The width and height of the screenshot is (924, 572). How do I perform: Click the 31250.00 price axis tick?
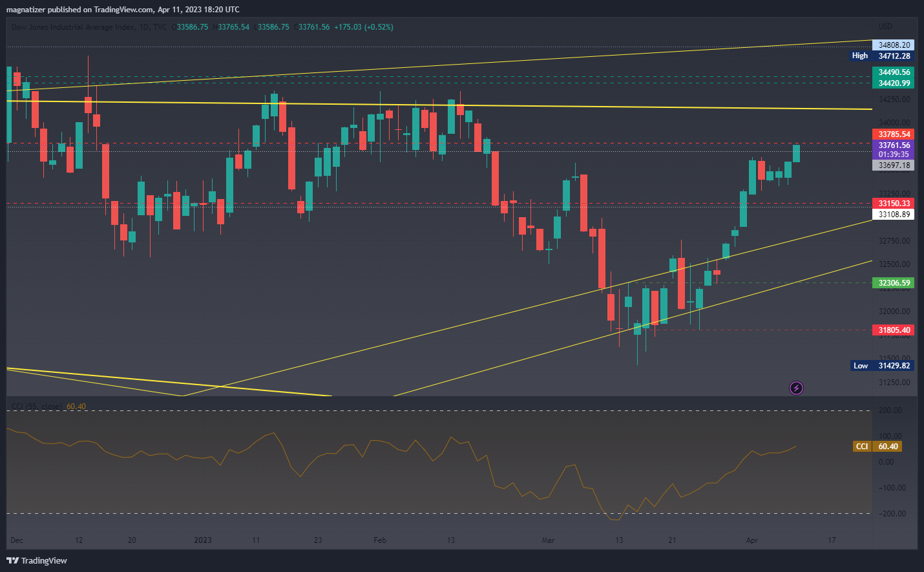[x=894, y=383]
